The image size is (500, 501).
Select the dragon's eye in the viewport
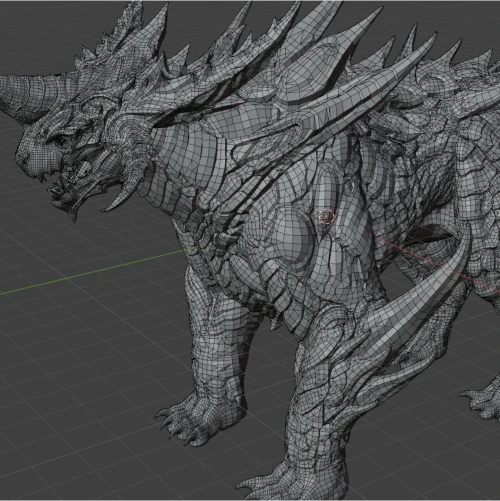[x=62, y=142]
